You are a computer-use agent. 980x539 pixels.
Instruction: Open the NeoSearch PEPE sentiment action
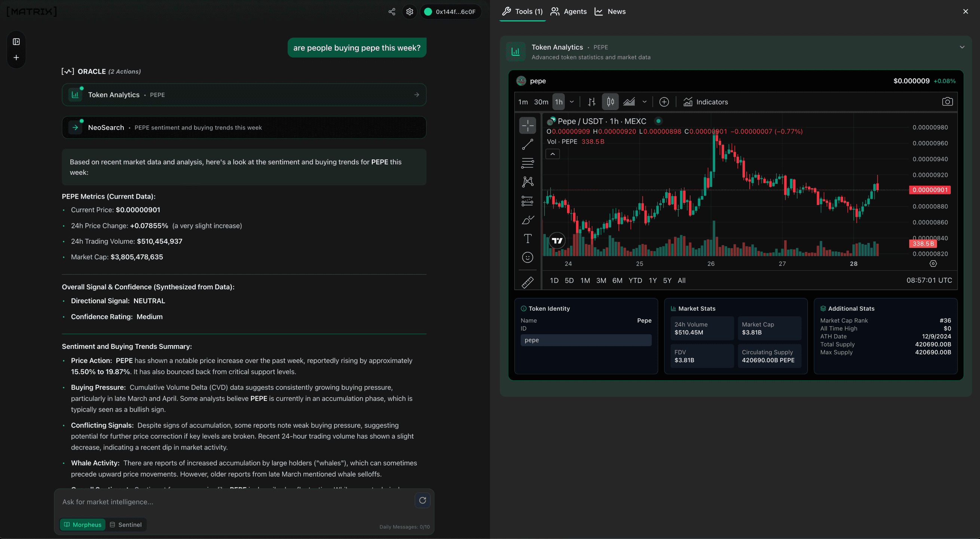pos(244,127)
